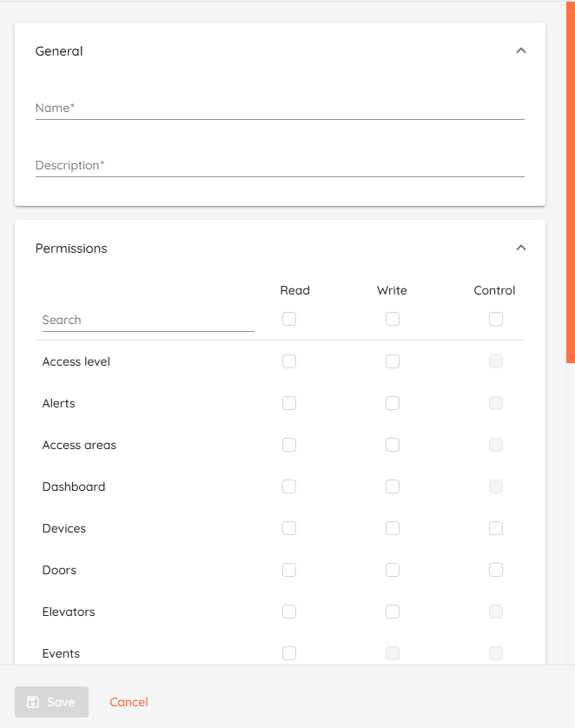The width and height of the screenshot is (575, 728).
Task: Collapse the General section chevron
Action: click(x=520, y=50)
